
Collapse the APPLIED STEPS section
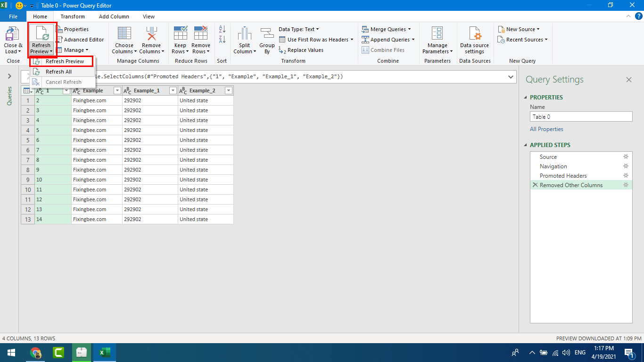(526, 145)
